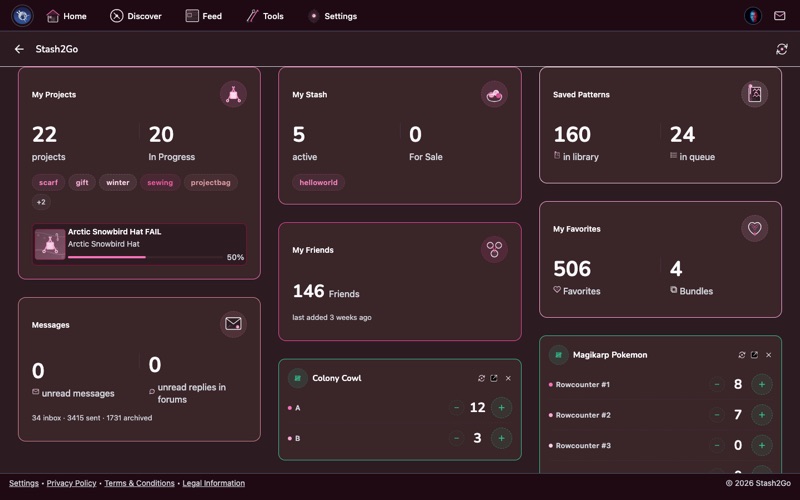Image resolution: width=800 pixels, height=500 pixels.
Task: Close the Magikarp Pokemon widget
Action: tap(769, 355)
